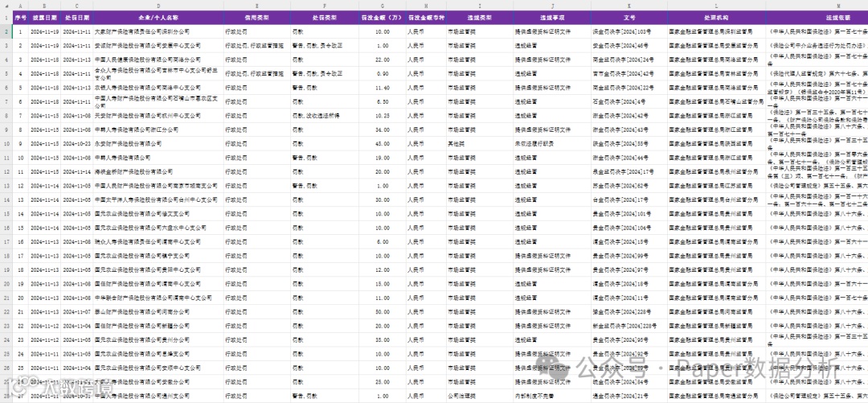
Task: Select row header 1
Action: [x=6, y=17]
